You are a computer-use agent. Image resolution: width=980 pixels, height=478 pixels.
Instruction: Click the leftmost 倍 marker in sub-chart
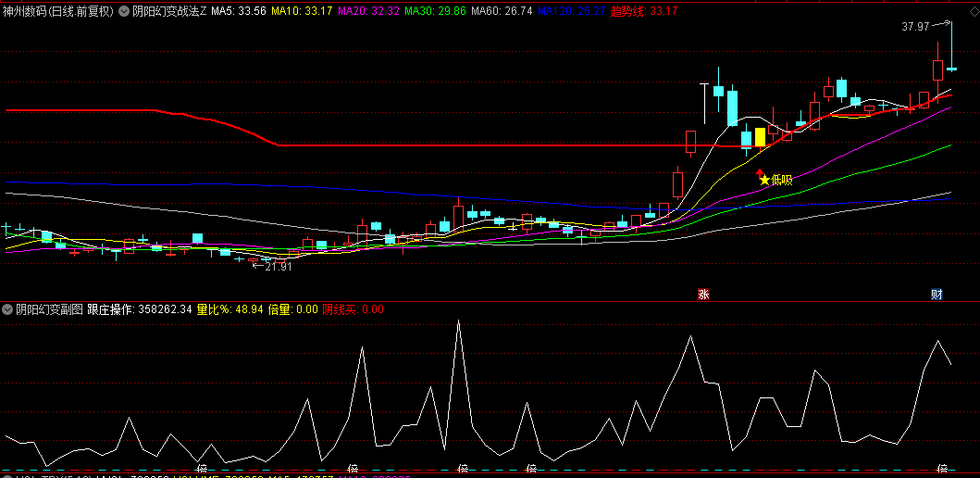(x=202, y=469)
